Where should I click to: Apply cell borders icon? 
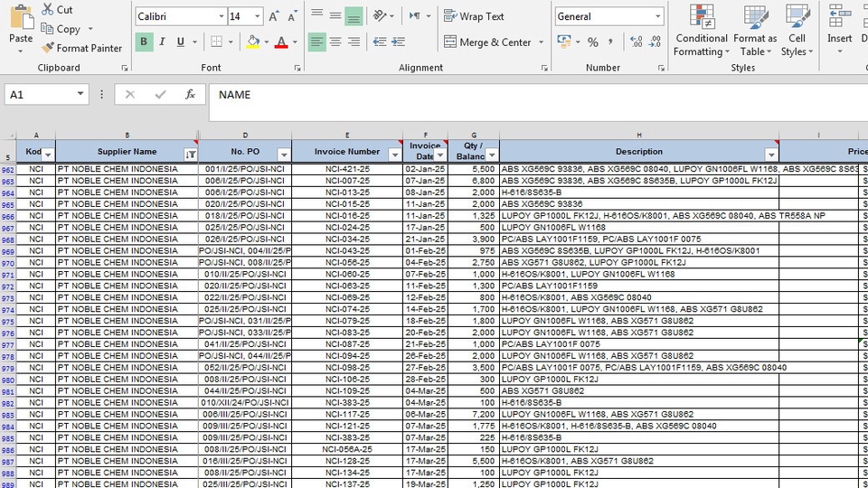pyautogui.click(x=216, y=42)
